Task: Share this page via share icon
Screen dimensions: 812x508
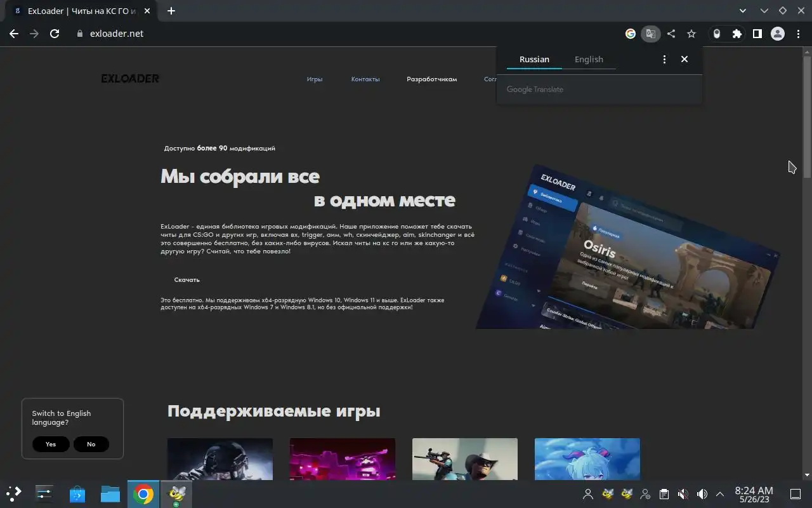Action: click(x=671, y=34)
